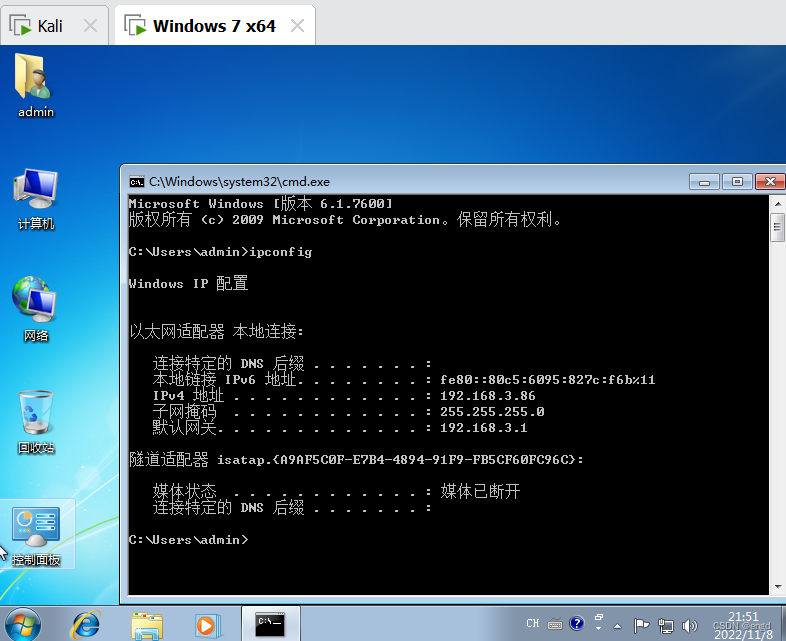The height and width of the screenshot is (641, 786).
Task: Click the keyboard input method tray icon
Action: coord(554,624)
